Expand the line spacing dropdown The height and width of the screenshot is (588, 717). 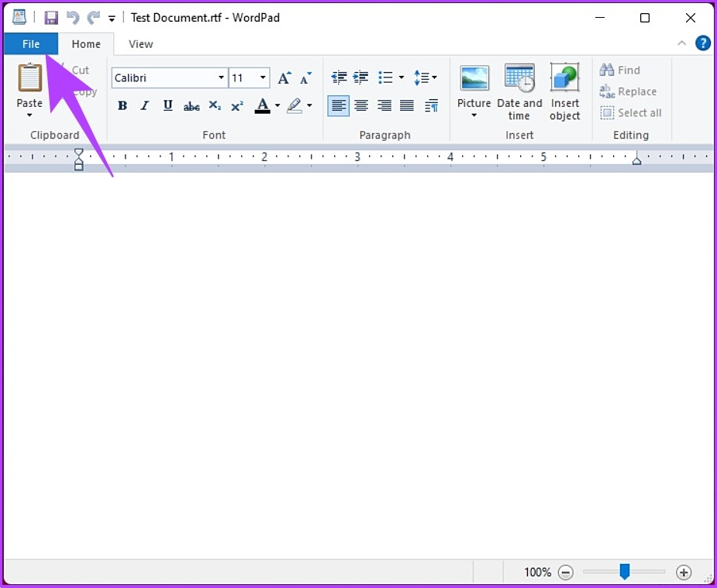426,77
